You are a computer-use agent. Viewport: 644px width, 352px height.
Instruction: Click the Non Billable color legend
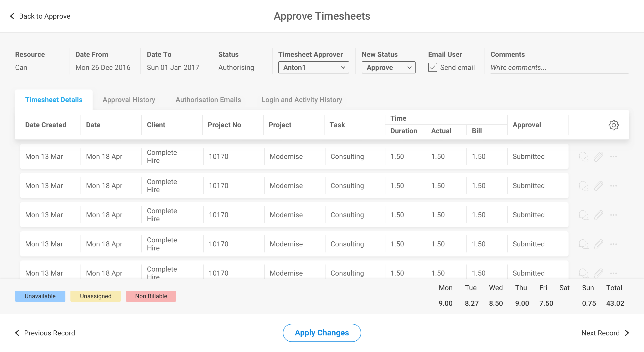[x=151, y=296]
